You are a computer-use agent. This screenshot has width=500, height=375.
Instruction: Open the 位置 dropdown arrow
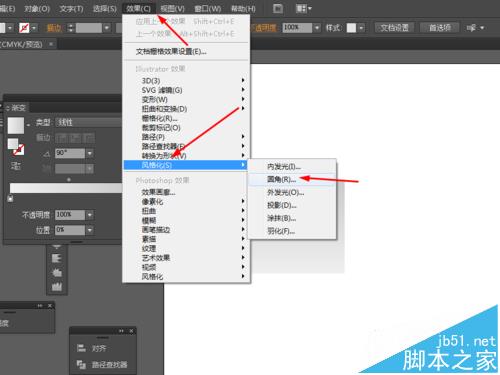(90, 230)
